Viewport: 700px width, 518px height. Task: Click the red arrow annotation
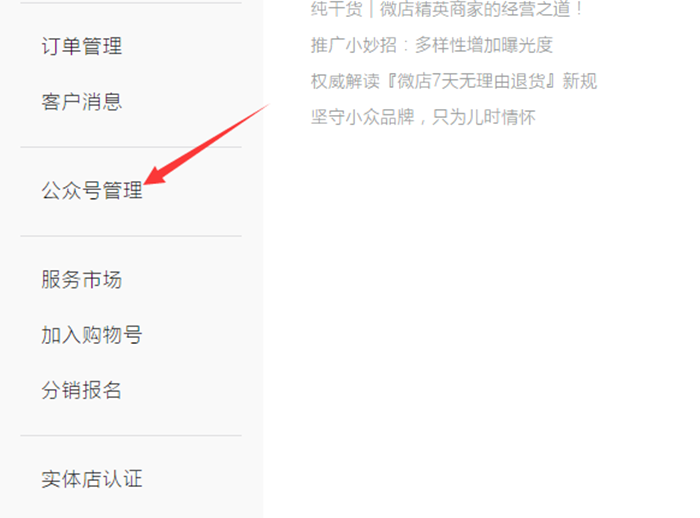click(x=207, y=144)
